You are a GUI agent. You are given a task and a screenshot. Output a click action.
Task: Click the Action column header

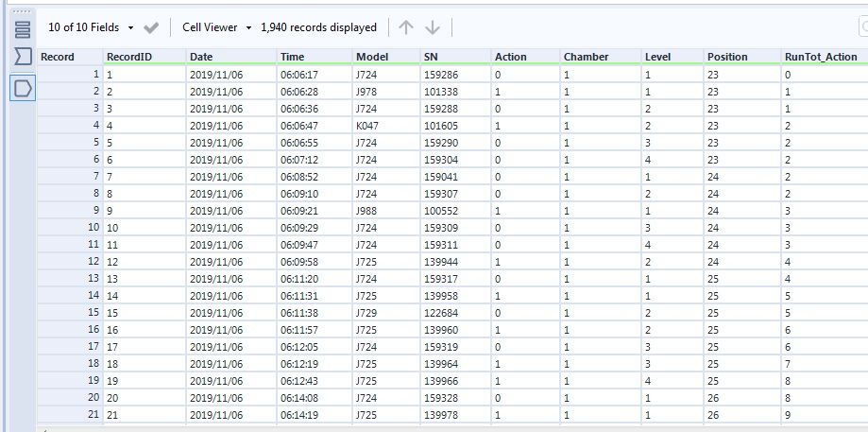[x=525, y=57]
